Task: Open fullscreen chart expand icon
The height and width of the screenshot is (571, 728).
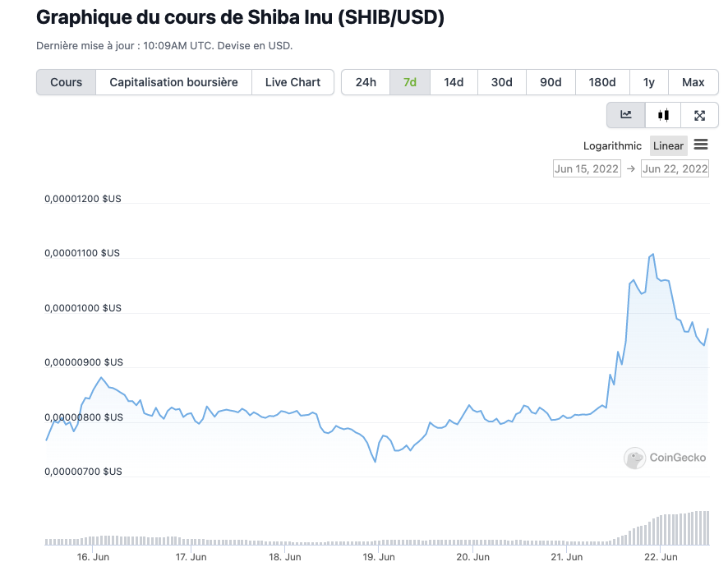Action: point(700,115)
